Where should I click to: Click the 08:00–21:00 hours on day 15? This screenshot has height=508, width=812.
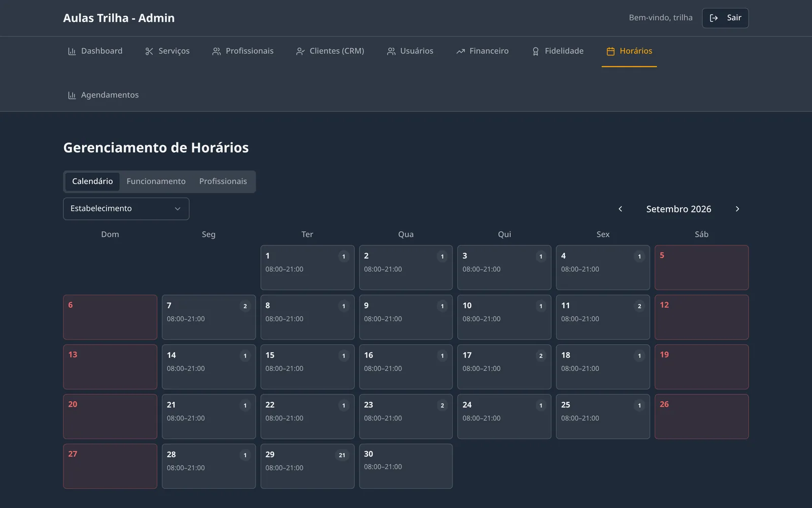click(284, 369)
